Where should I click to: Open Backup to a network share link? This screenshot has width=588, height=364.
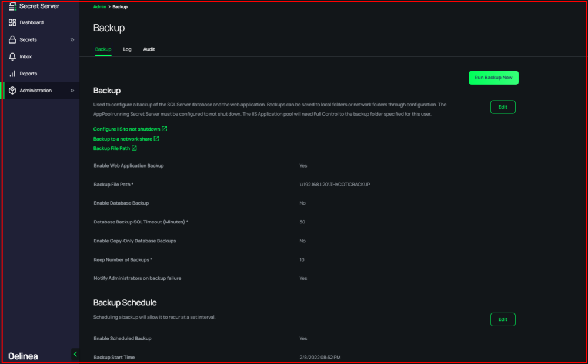[x=123, y=139]
